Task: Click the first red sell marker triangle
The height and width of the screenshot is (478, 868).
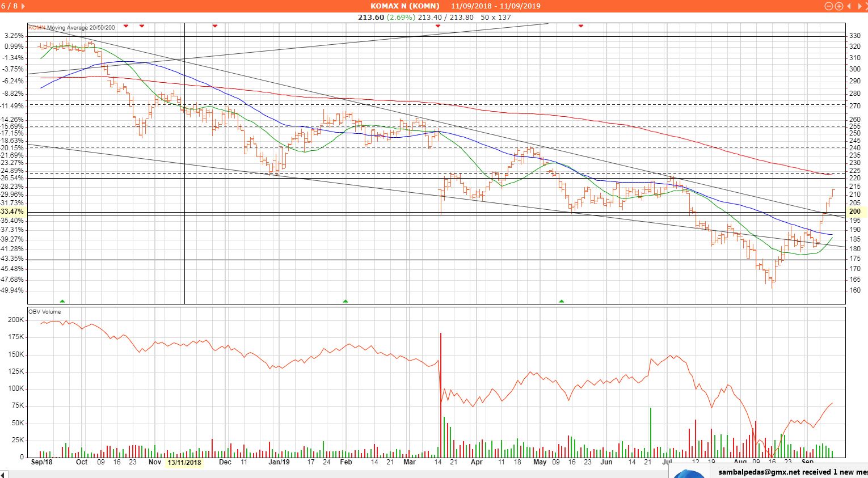Action: pos(126,26)
